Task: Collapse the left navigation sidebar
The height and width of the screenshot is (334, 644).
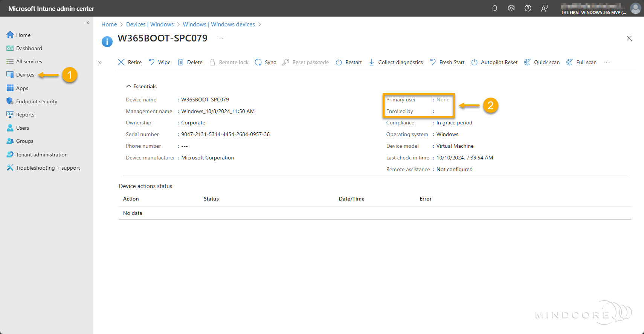Action: pyautogui.click(x=87, y=23)
